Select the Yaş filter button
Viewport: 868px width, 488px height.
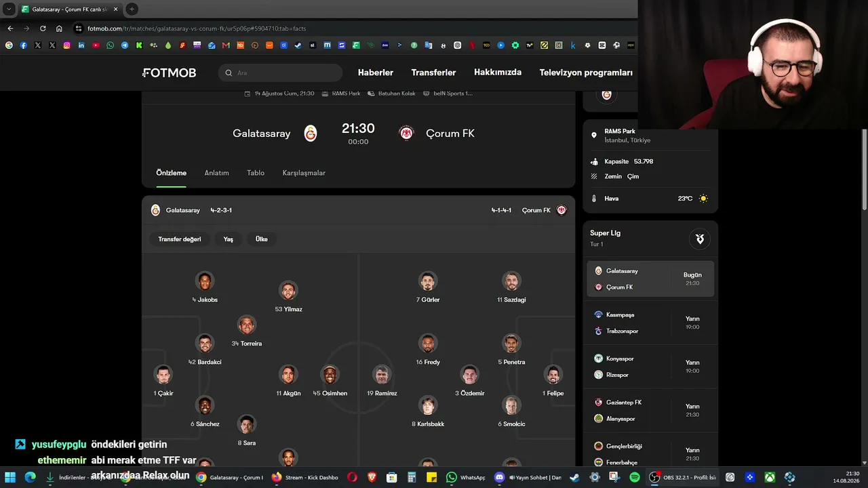[x=229, y=239]
